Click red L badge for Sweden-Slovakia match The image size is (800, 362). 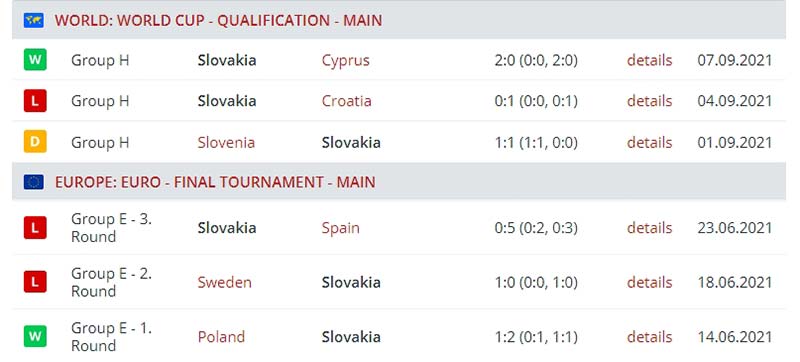point(35,282)
